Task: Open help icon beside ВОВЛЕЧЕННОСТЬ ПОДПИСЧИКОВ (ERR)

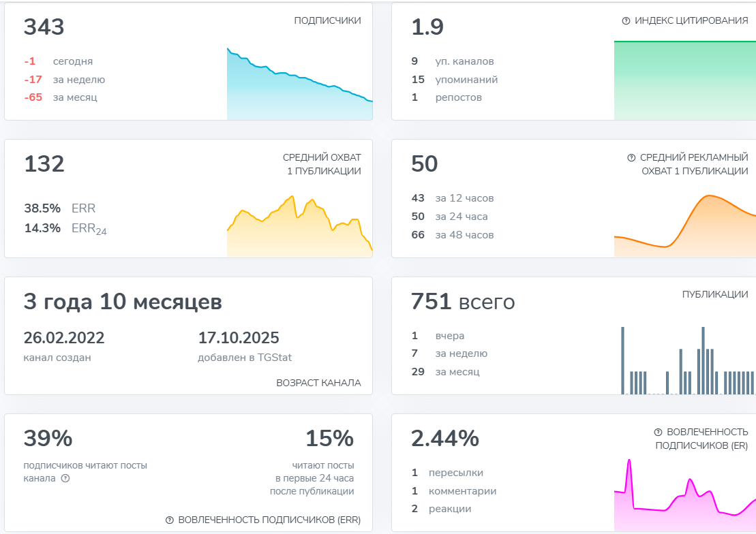Action: [170, 520]
